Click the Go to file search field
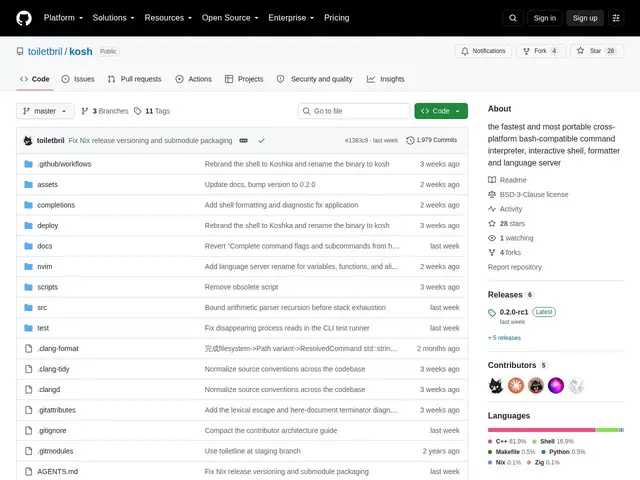Screen dimensions: 640x480 pyautogui.click(x=354, y=111)
